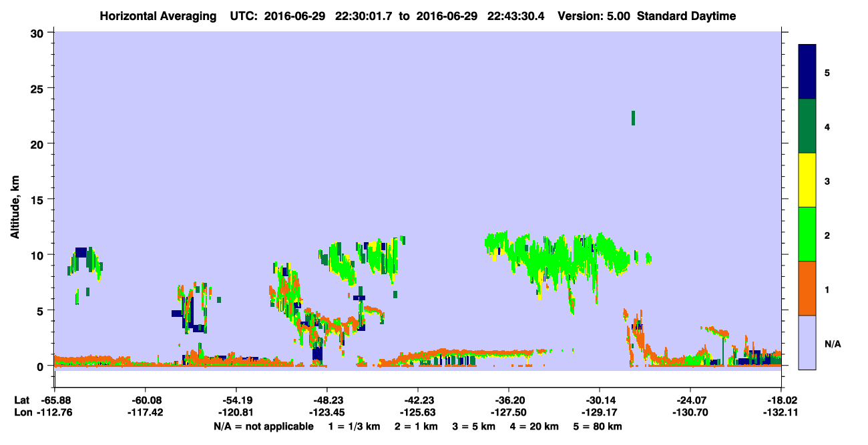Click the longitude value -125.63
The width and height of the screenshot is (868, 445).
[417, 413]
